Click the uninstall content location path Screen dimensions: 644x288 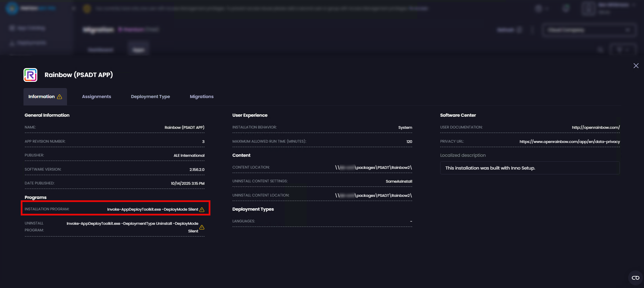(373, 195)
